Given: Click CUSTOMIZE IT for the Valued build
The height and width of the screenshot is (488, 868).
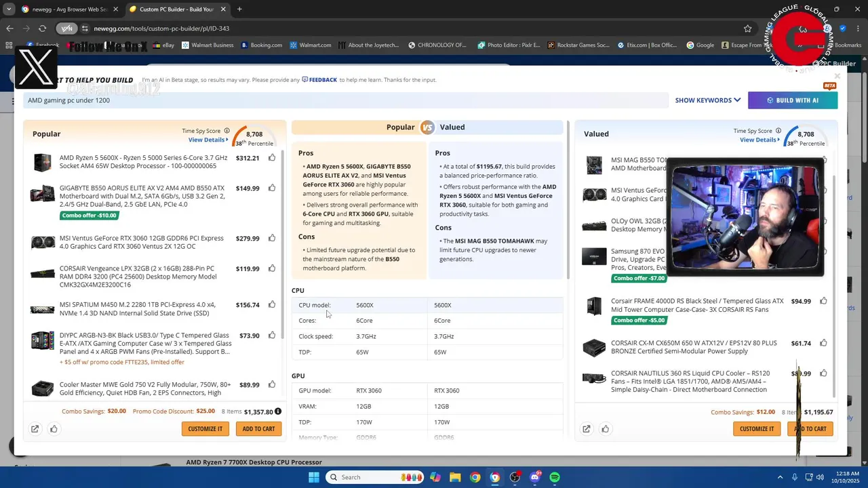Looking at the screenshot, I should tap(756, 428).
